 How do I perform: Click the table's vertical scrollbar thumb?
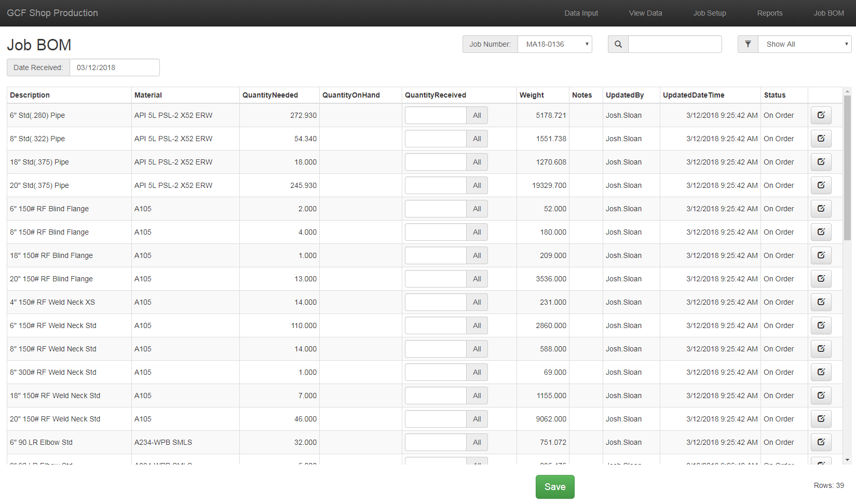point(847,166)
